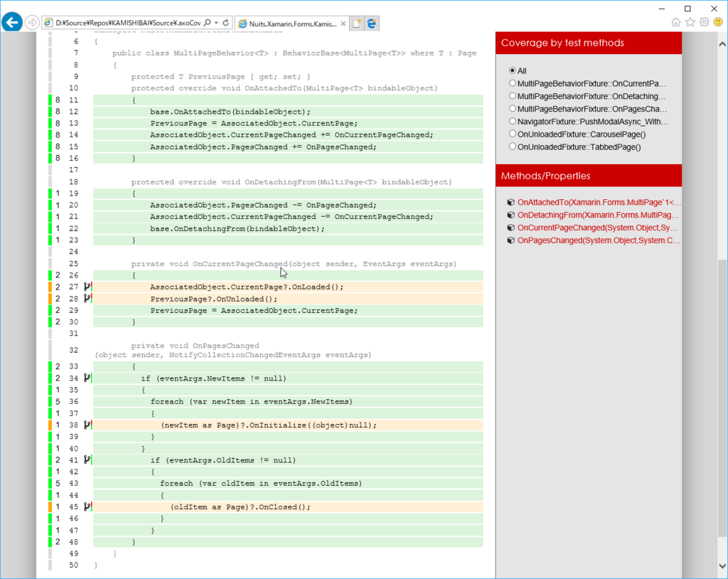Click the scrollbar up arrow
Screen dimensions: 728x579
(722, 44)
